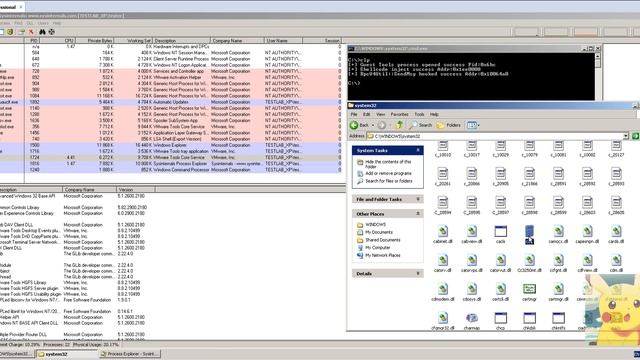Sort by User Name column header
This screenshot has height=360, width=640.
point(283,41)
